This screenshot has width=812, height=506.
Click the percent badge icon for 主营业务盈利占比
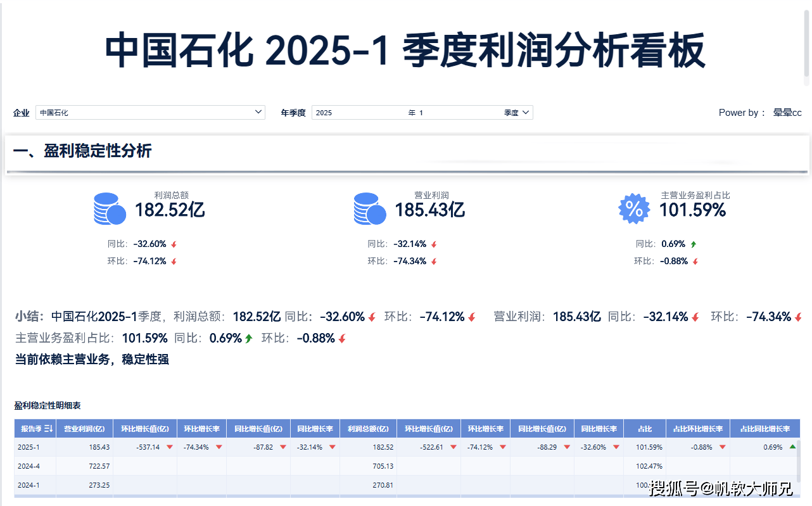(x=634, y=208)
